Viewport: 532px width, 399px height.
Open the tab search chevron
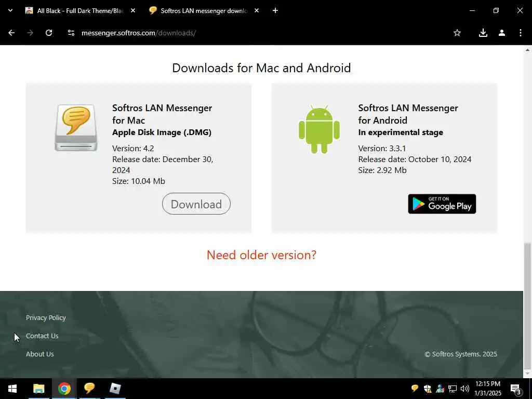(10, 10)
